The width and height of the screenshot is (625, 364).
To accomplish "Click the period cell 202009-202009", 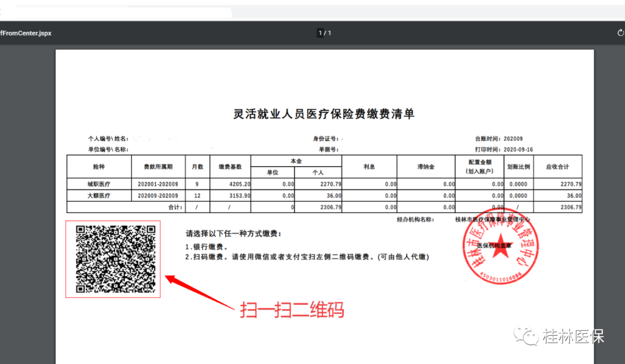I will coord(158,196).
